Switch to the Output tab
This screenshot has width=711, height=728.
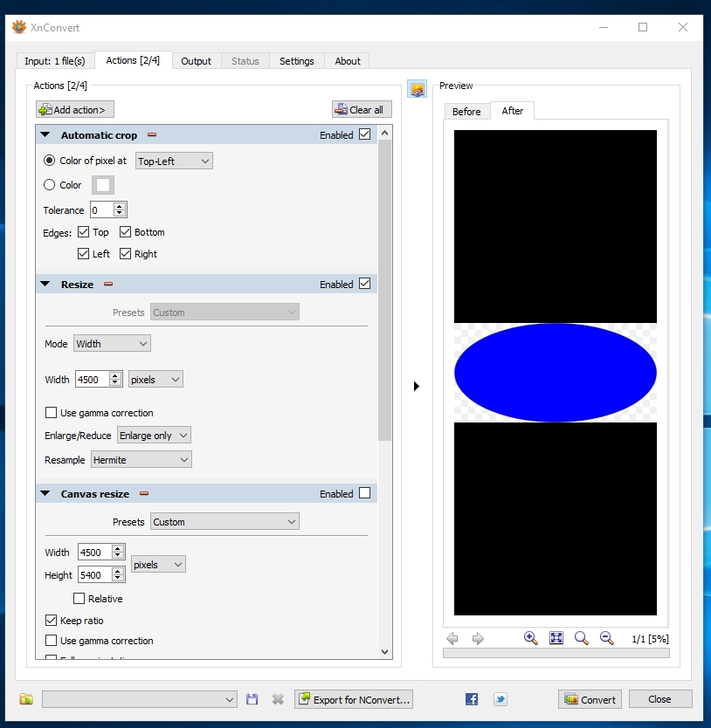coord(197,61)
